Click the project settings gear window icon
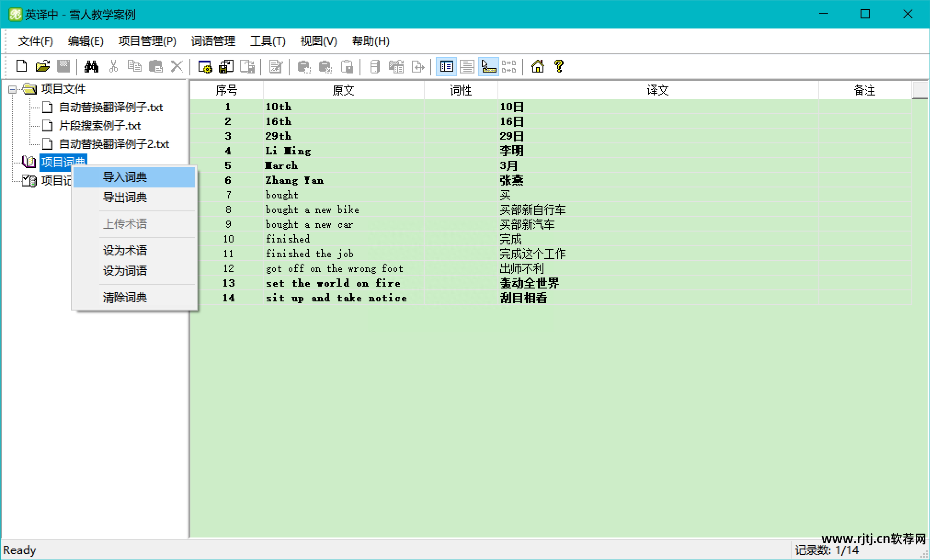The height and width of the screenshot is (560, 930). [x=205, y=67]
